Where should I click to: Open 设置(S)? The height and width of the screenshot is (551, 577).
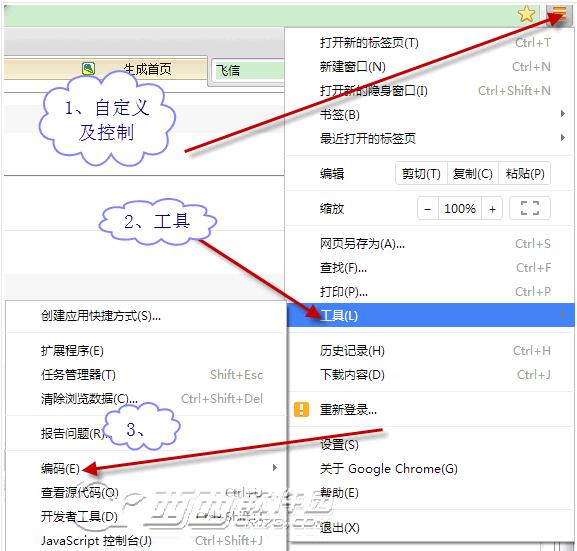(x=430, y=445)
